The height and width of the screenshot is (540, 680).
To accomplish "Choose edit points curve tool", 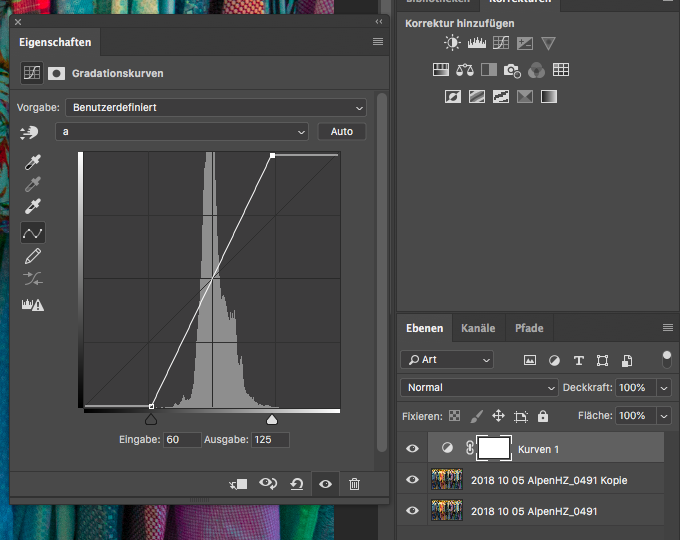I will coord(33,233).
